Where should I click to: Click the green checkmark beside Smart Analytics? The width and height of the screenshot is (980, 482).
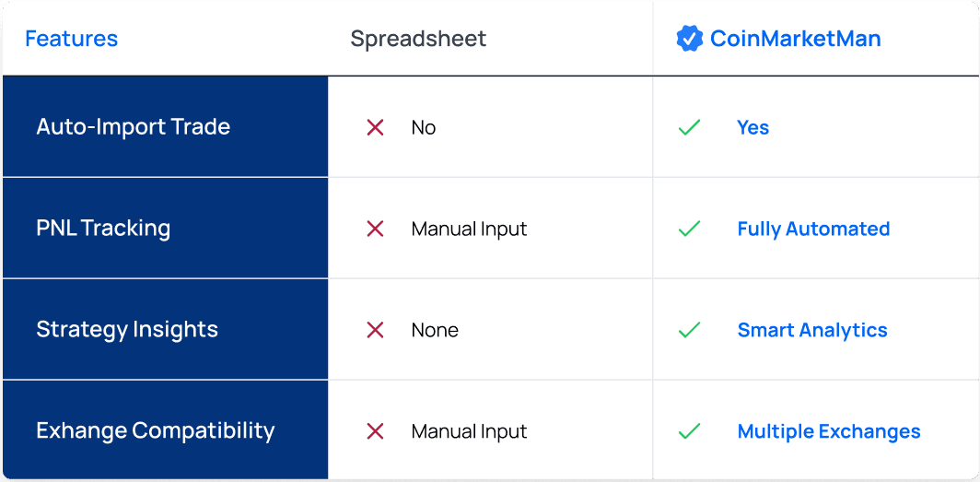689,330
